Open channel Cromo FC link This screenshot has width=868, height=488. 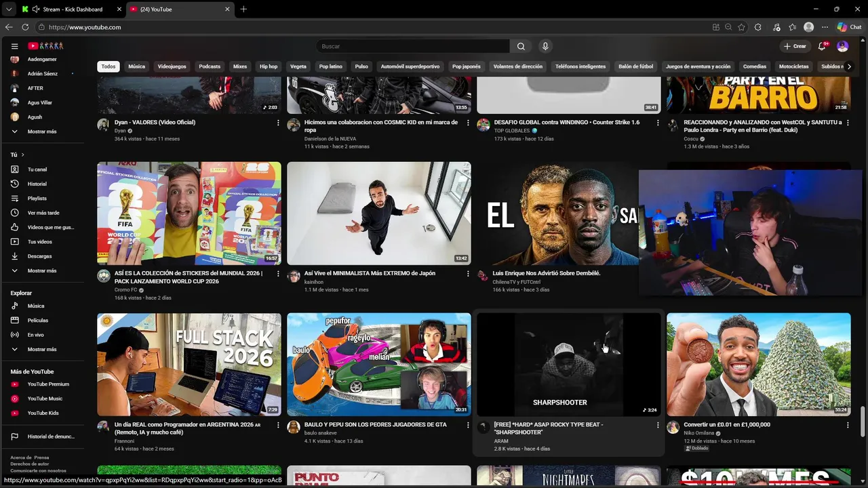point(125,289)
